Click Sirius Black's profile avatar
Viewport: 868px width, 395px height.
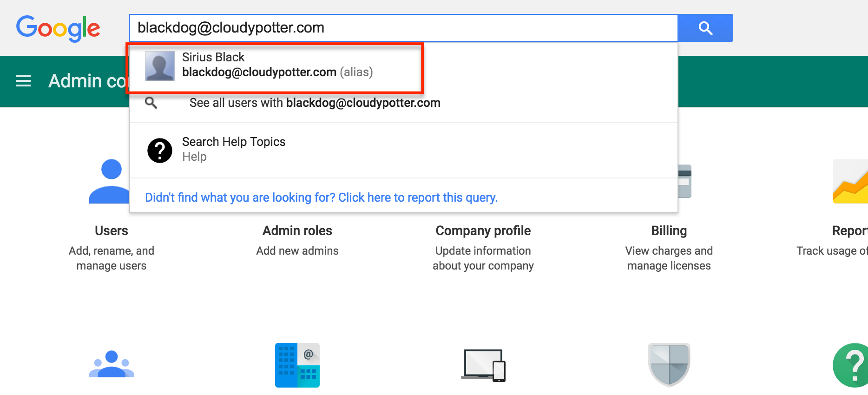coord(160,66)
